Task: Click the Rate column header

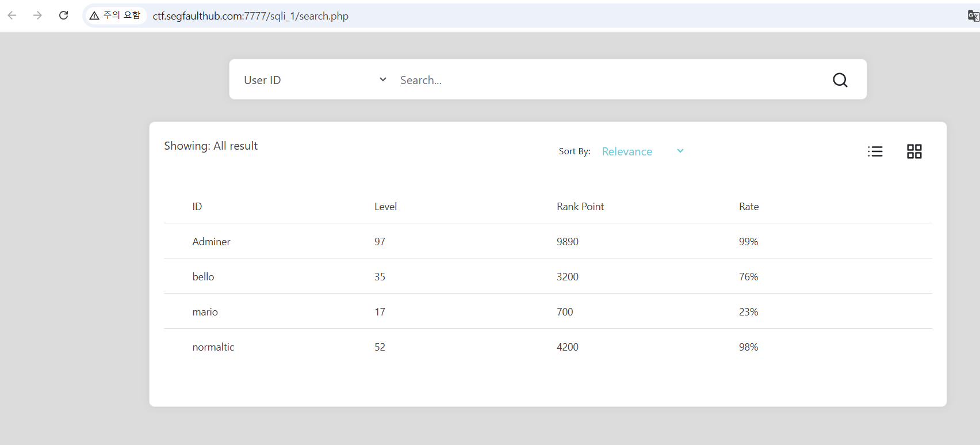Action: click(748, 207)
